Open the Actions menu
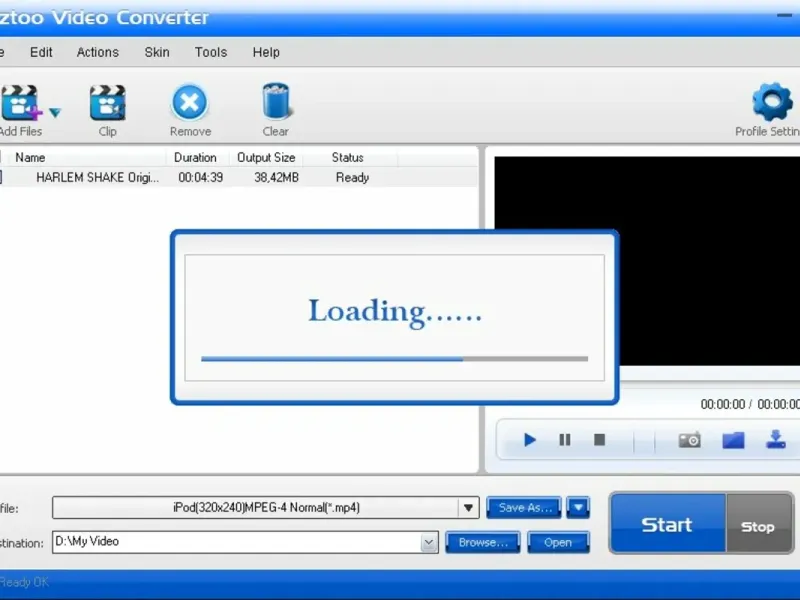The width and height of the screenshot is (800, 600). pos(97,52)
